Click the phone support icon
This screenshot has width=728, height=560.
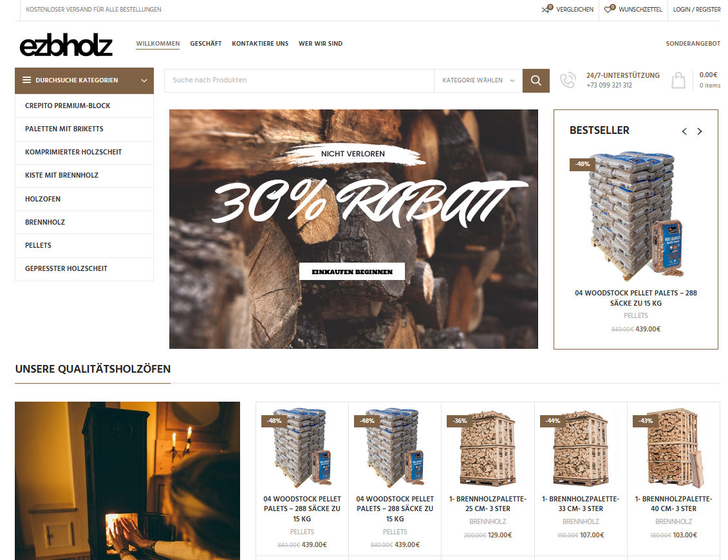(568, 80)
